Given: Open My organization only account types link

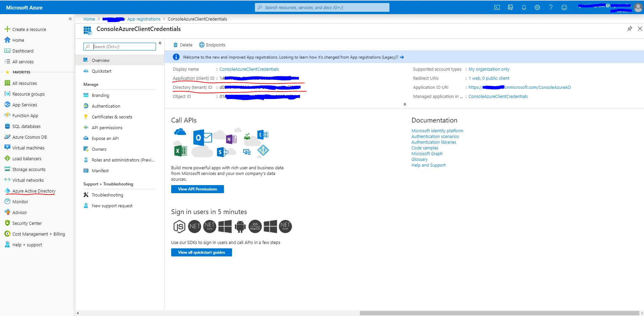Looking at the screenshot, I should pyautogui.click(x=489, y=69).
